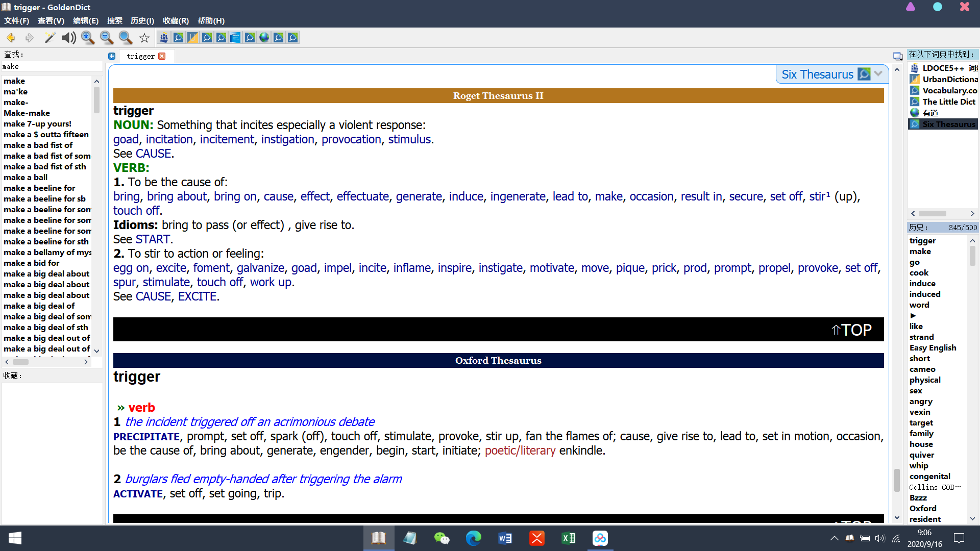Toggle the blue book dictionary icon in toolbar
Viewport: 980px width, 551px height.
click(235, 37)
